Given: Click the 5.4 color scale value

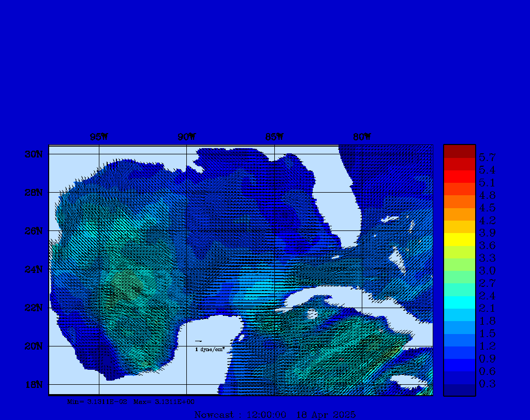Looking at the screenshot, I should pos(487,170).
